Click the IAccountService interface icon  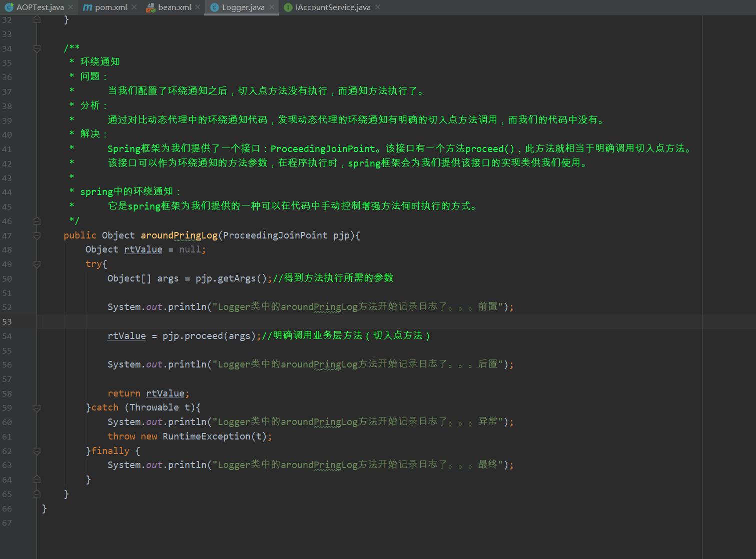pyautogui.click(x=288, y=7)
